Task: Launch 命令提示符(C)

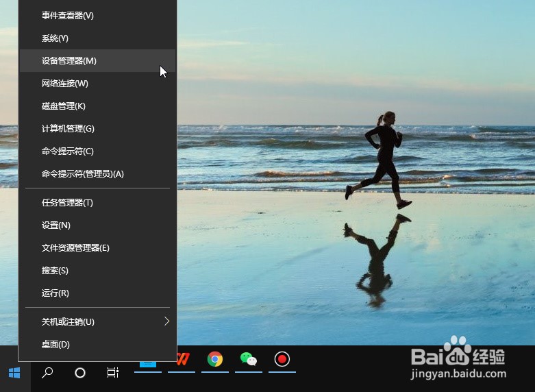Action: 97,151
